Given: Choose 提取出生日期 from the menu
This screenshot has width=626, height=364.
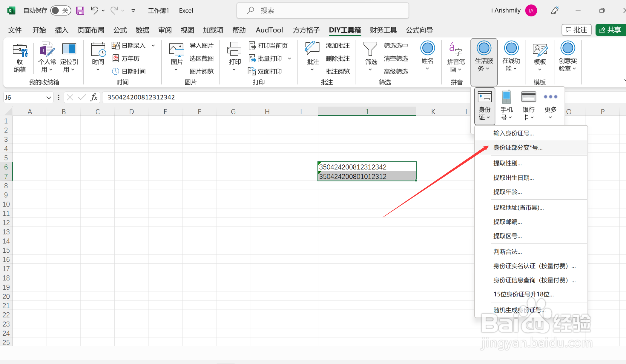Looking at the screenshot, I should click(x=513, y=178).
